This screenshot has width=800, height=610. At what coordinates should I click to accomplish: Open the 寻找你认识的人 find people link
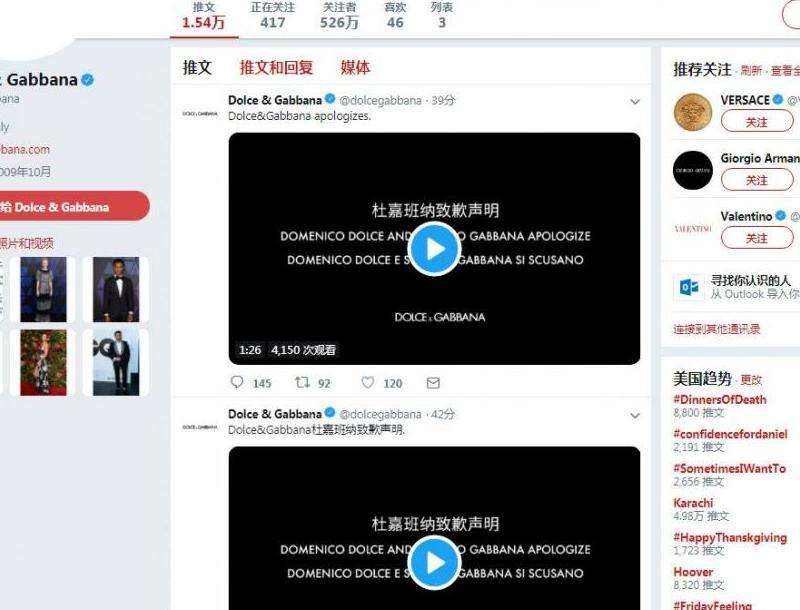point(750,280)
